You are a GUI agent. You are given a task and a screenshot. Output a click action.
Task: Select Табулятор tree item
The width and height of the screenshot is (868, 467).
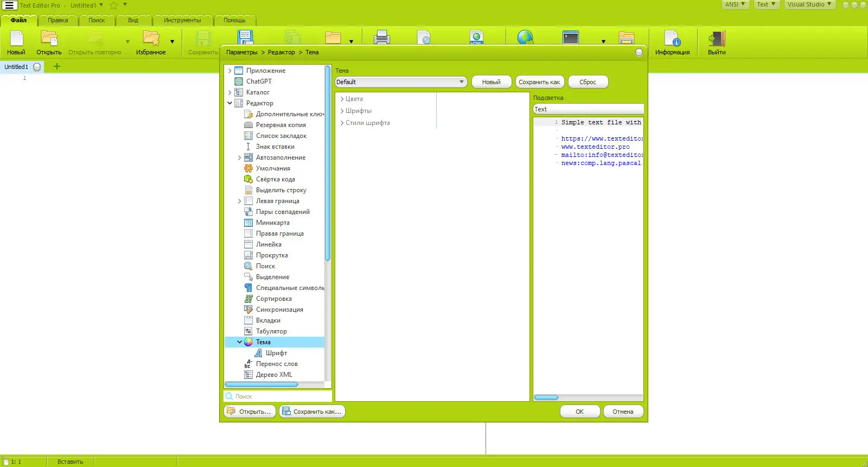tap(271, 331)
